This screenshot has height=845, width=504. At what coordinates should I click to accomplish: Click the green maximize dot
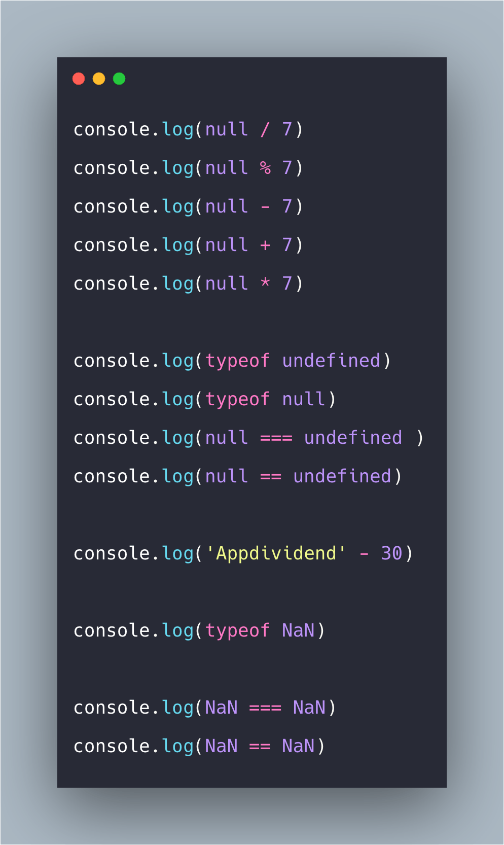[x=119, y=79]
